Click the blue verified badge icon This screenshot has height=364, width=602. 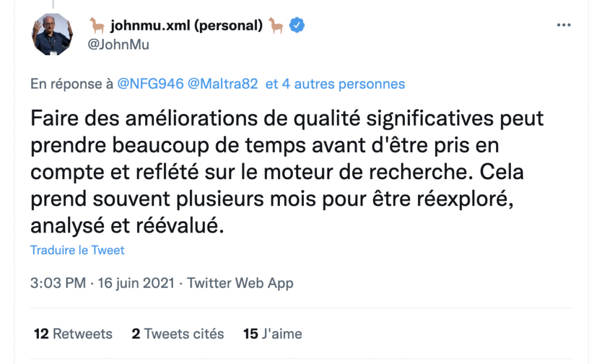point(297,25)
